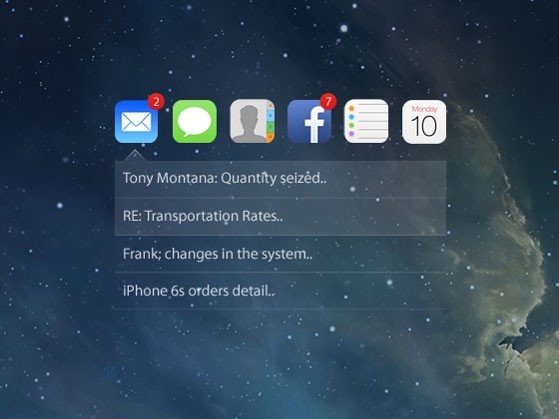The image size is (559, 419).
Task: Tap the red 2 badge on Mail
Action: (156, 102)
